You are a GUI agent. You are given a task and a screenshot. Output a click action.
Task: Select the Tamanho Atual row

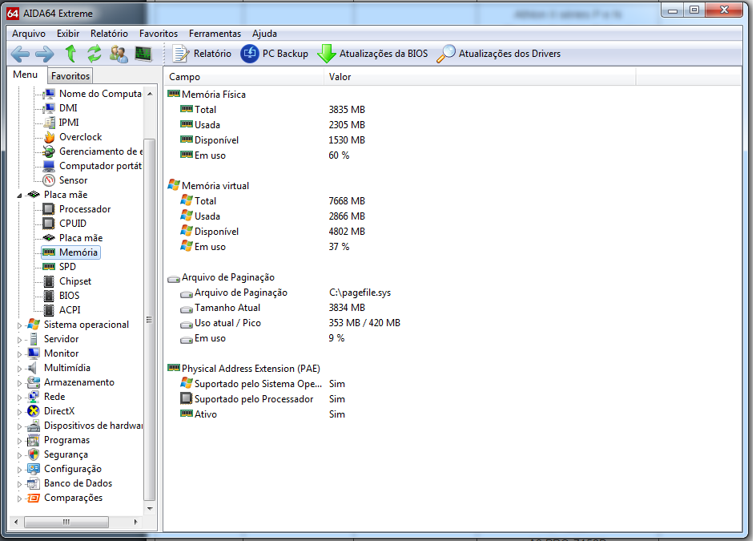[273, 308]
